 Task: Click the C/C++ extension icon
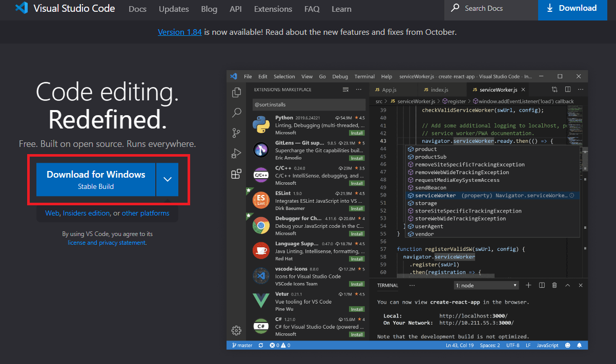pos(261,175)
